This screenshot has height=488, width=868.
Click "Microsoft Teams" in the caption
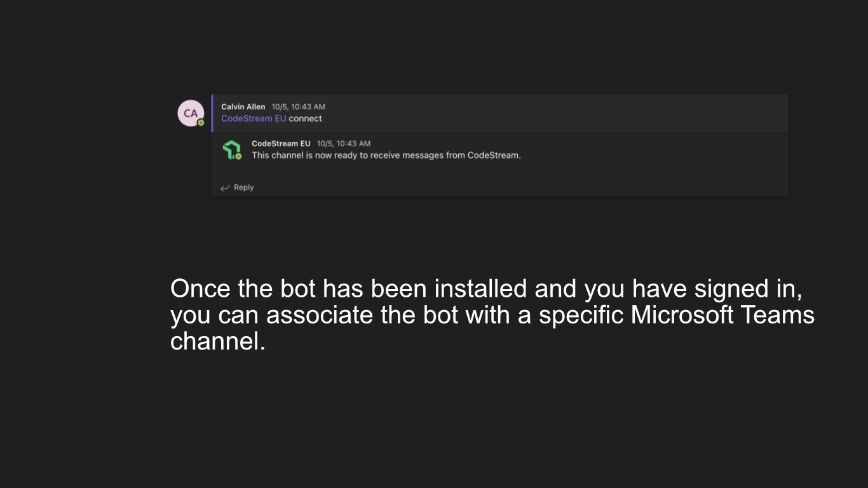tap(722, 315)
